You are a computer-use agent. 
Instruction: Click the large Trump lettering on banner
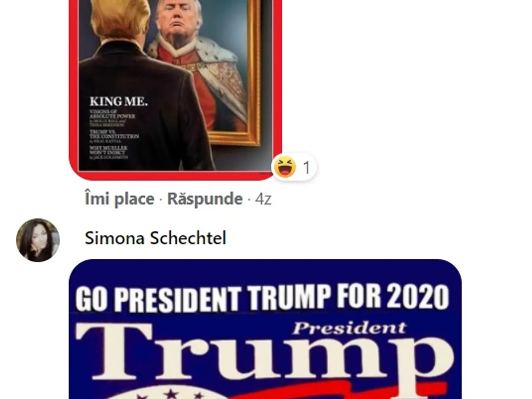pyautogui.click(x=265, y=354)
